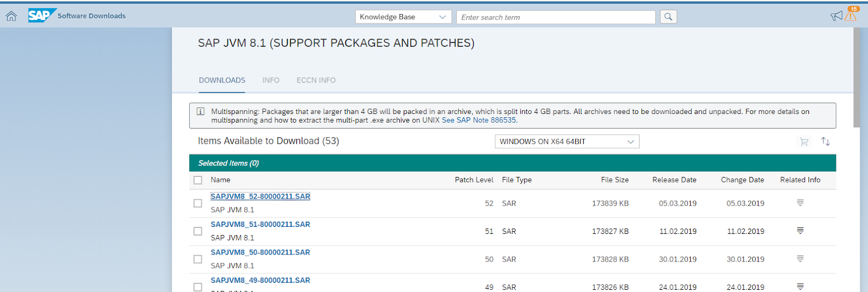This screenshot has height=292, width=868.
Task: Click the File Size column header
Action: [615, 180]
